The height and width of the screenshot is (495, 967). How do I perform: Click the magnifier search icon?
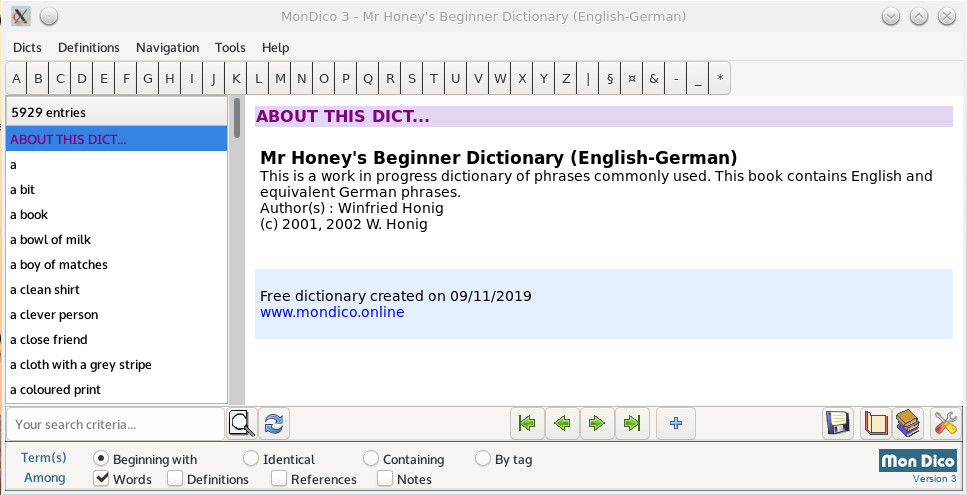coord(242,423)
